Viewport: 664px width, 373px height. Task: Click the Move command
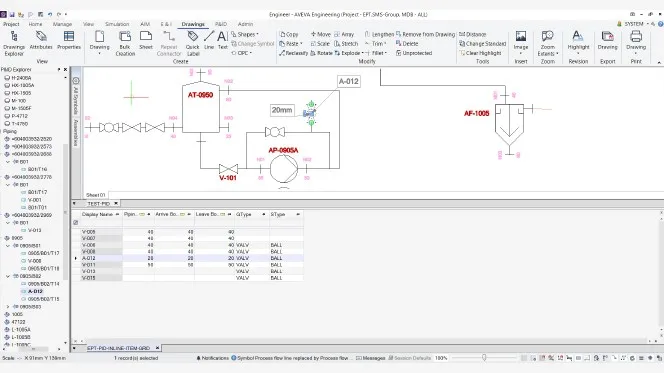point(321,34)
